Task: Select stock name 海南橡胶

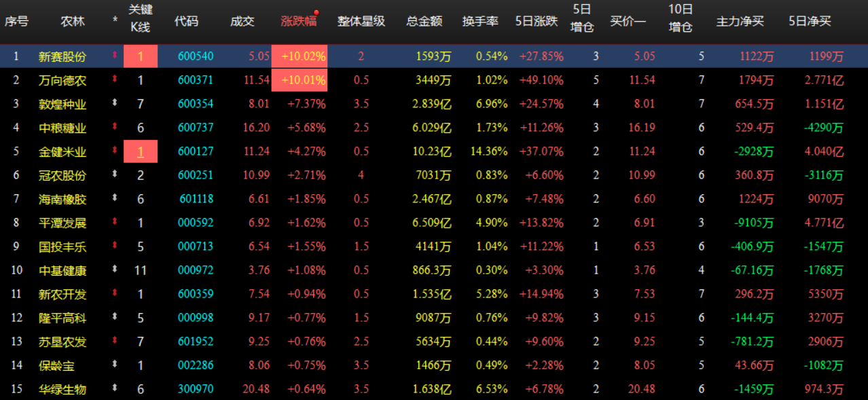Action: click(x=62, y=199)
